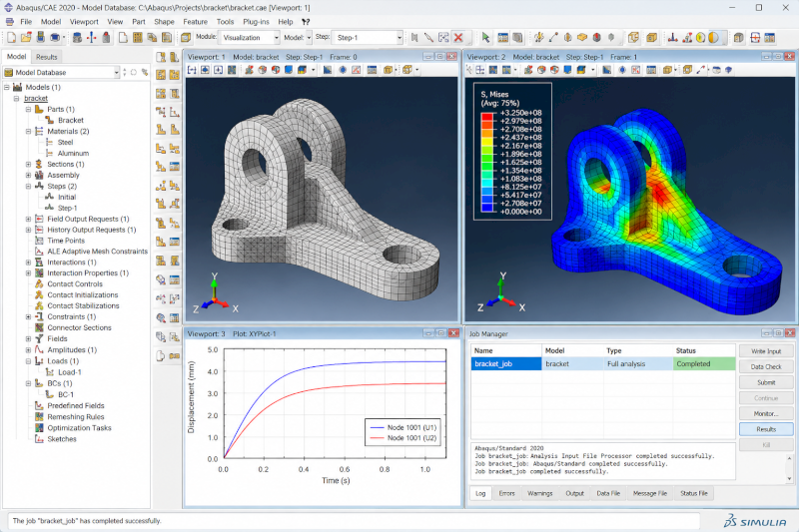This screenshot has width=799, height=532.
Task: Select Load-1 in model tree
Action: 69,372
